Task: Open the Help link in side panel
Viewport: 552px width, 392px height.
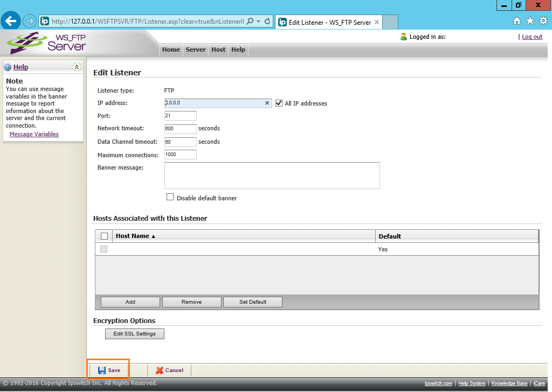Action: click(x=21, y=67)
